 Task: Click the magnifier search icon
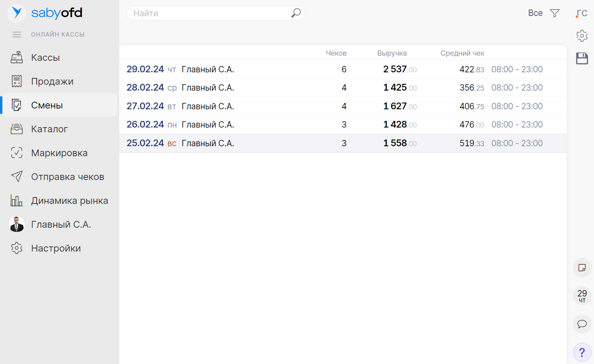296,13
